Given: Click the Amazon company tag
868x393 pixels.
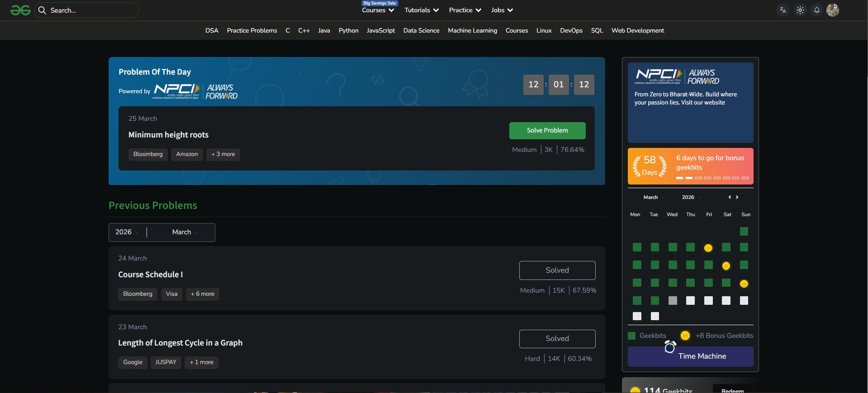Looking at the screenshot, I should (x=187, y=154).
